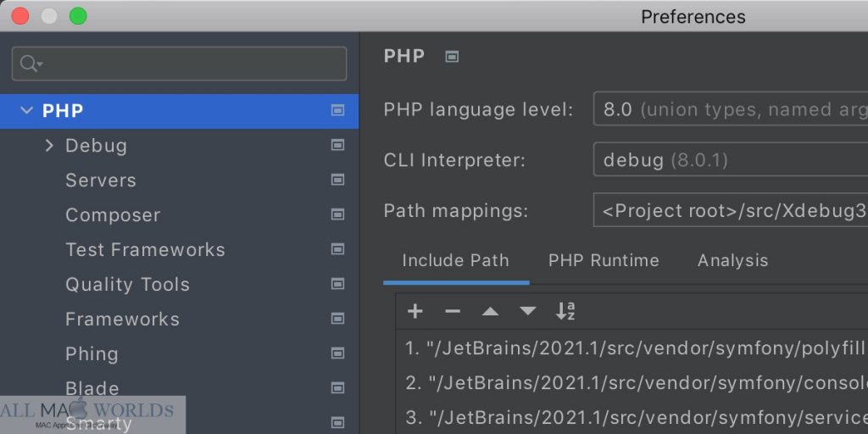Viewport: 868px width, 434px height.
Task: Switch to the Include Path tab
Action: [x=455, y=261]
